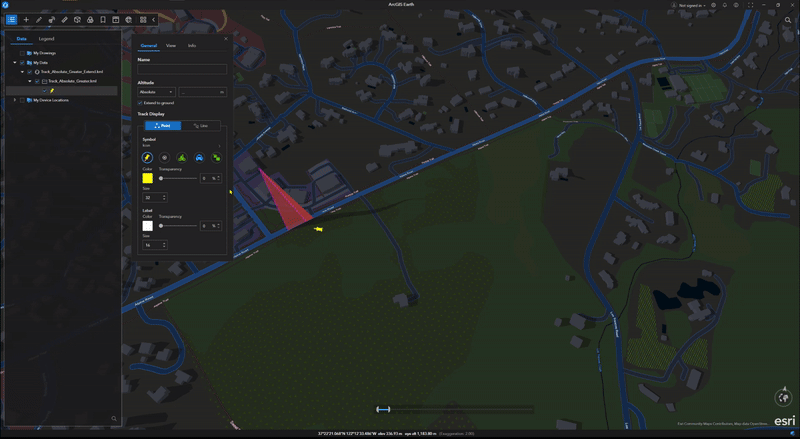
Task: Open the Add Data plus tool
Action: [26, 19]
